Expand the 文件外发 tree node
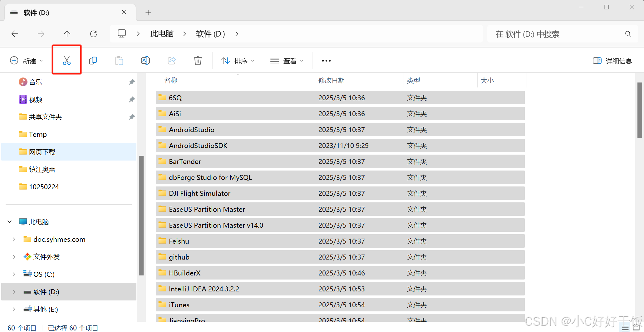The image size is (644, 332). (14, 257)
